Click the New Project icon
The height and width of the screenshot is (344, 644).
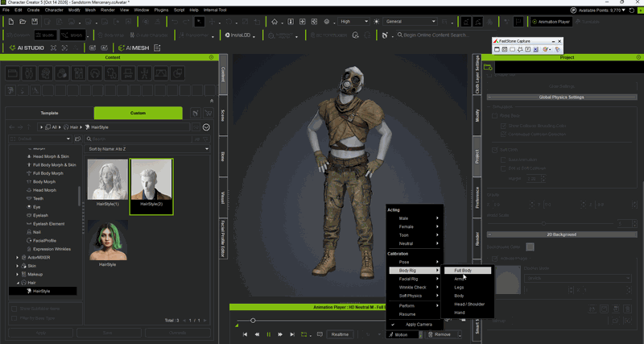(11, 22)
